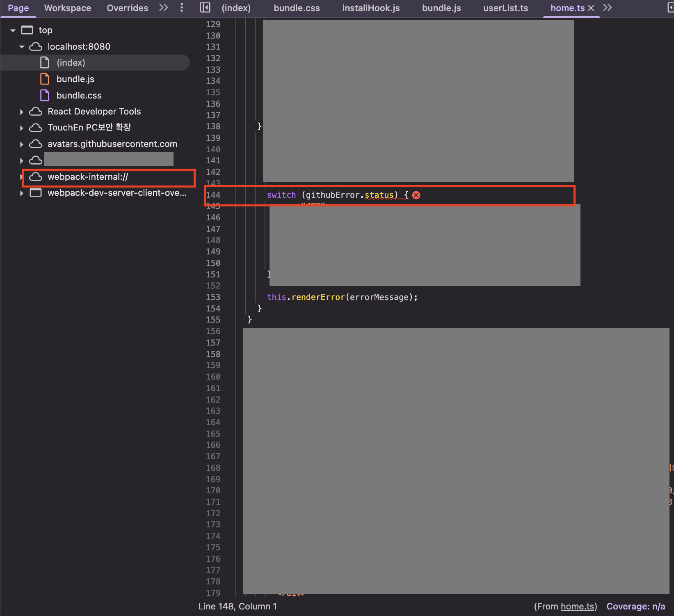The width and height of the screenshot is (674, 616).
Task: Toggle the navigator sidebar panel icon
Action: [x=205, y=8]
